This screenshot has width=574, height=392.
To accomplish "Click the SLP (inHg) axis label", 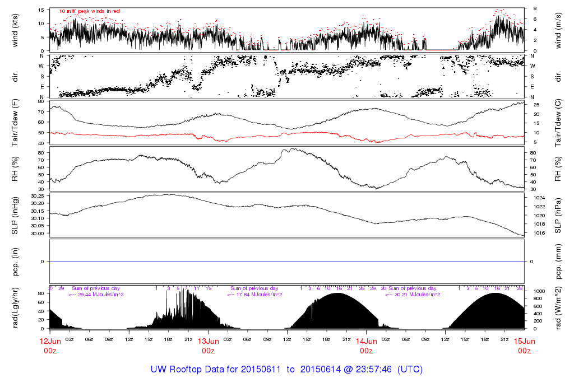I will click(x=16, y=214).
